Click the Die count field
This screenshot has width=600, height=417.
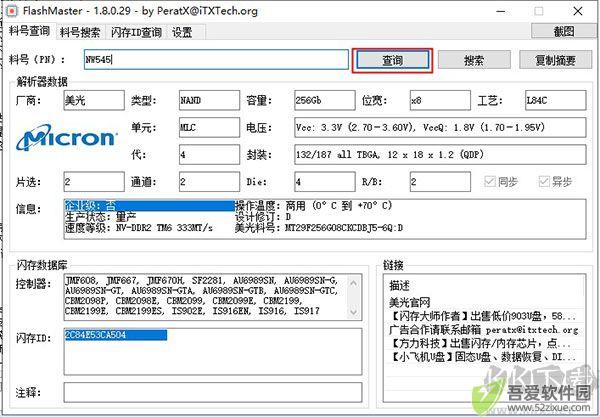click(x=324, y=182)
